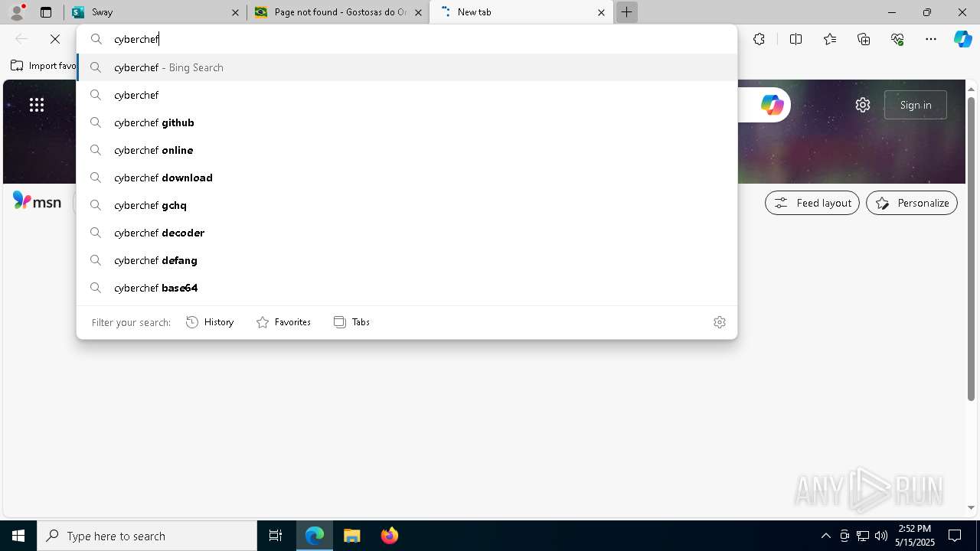
Task: Choose cyberchef github suggestion
Action: [407, 122]
